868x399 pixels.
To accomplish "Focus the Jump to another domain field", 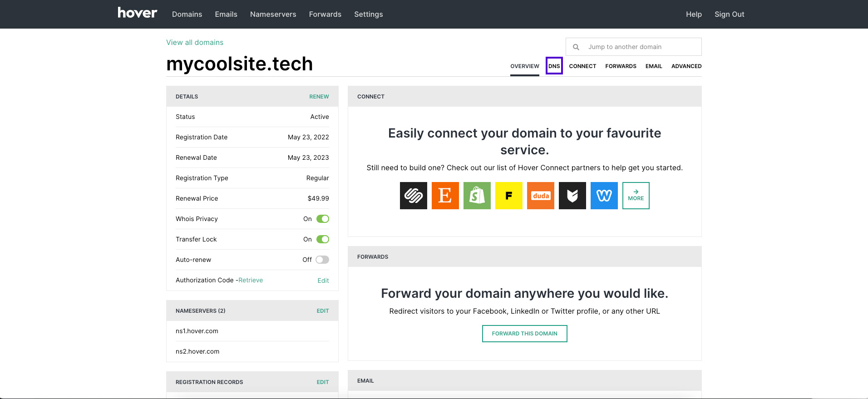I will click(x=633, y=47).
